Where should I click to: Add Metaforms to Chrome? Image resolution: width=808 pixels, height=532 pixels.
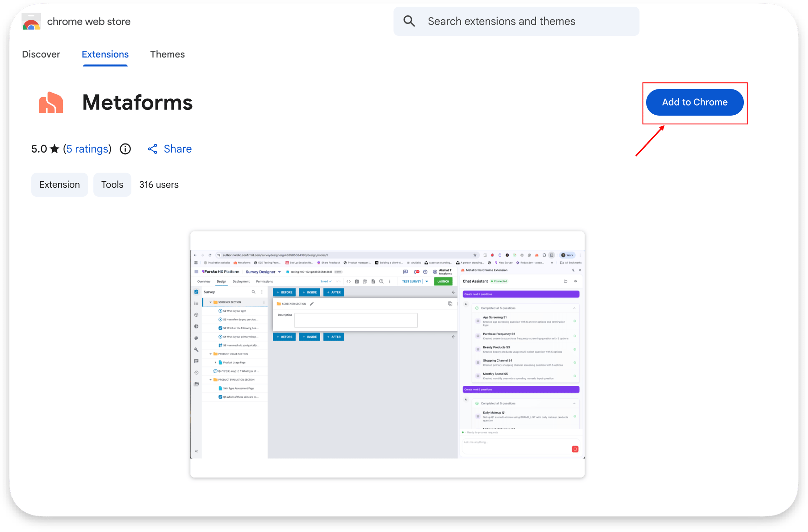pyautogui.click(x=695, y=102)
